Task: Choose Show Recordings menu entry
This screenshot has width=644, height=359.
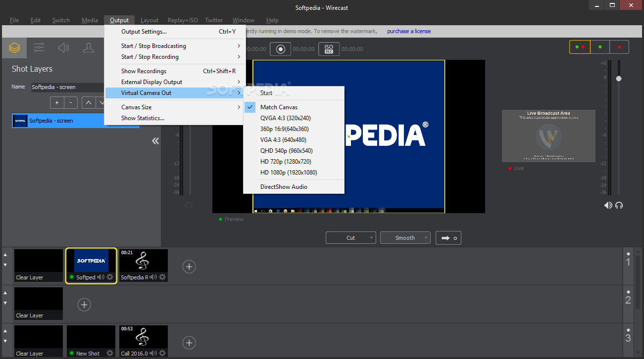Action: click(x=175, y=71)
